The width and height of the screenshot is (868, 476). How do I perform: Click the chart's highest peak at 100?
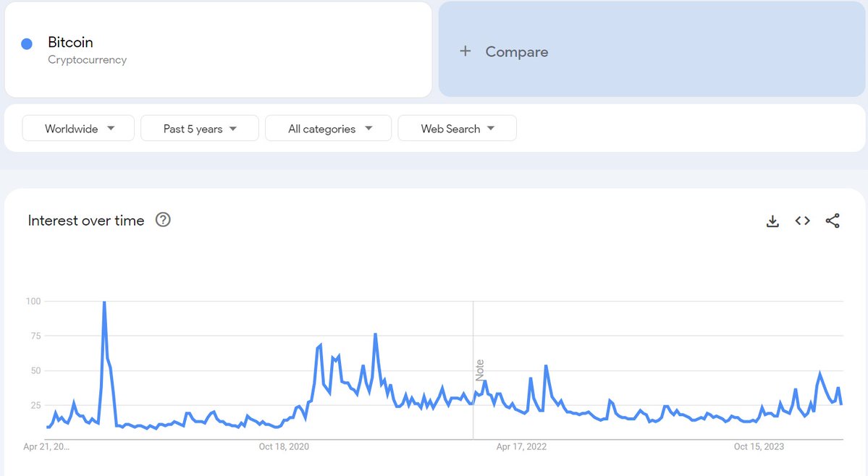pyautogui.click(x=104, y=303)
